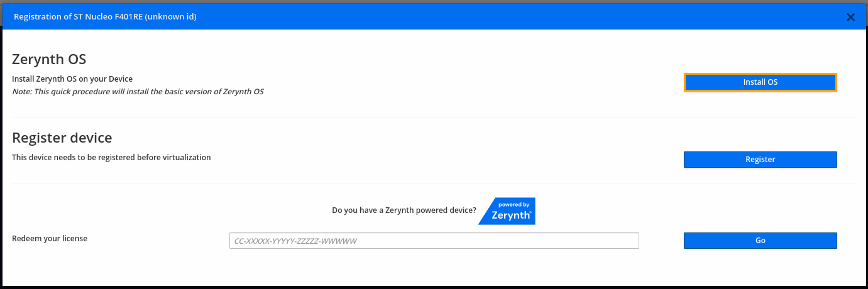Click the 'Install Zerynth OS on your Device' text
This screenshot has width=868, height=289.
(72, 79)
